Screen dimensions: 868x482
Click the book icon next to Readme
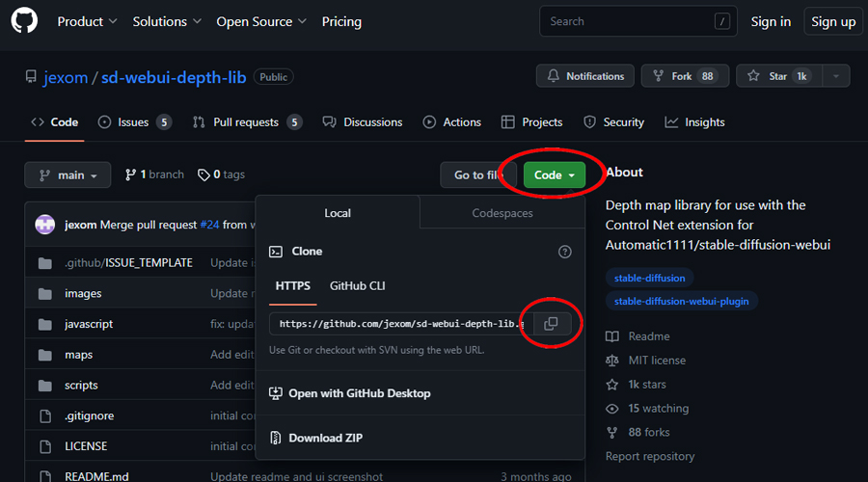pos(611,336)
